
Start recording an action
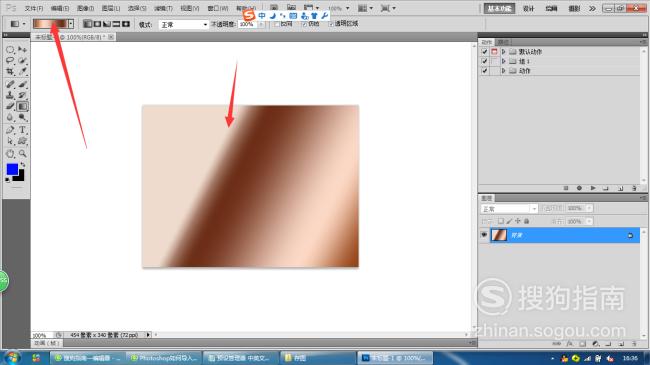click(x=579, y=188)
